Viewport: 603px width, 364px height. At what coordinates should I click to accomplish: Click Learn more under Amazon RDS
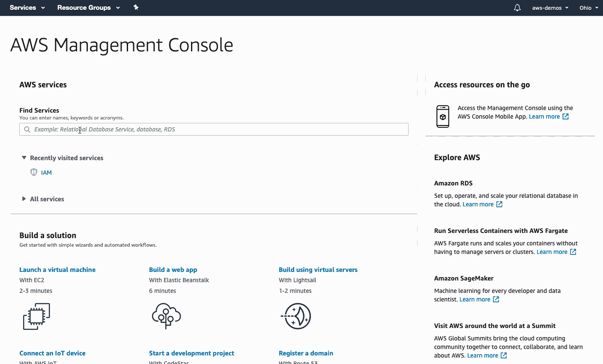click(x=478, y=204)
